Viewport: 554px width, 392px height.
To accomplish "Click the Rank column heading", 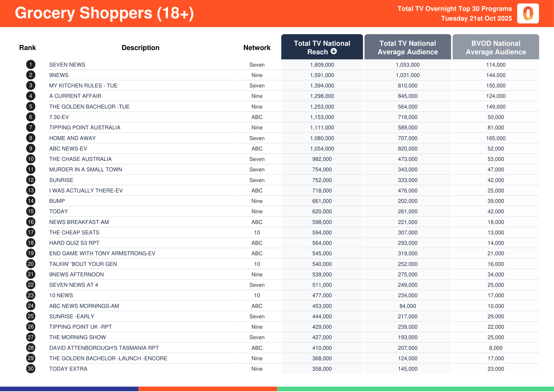I will point(27,48).
